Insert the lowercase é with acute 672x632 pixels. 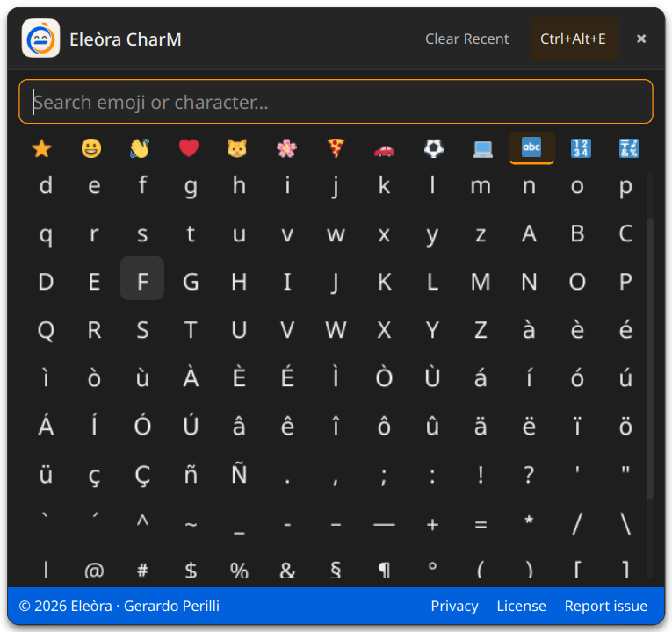[625, 330]
